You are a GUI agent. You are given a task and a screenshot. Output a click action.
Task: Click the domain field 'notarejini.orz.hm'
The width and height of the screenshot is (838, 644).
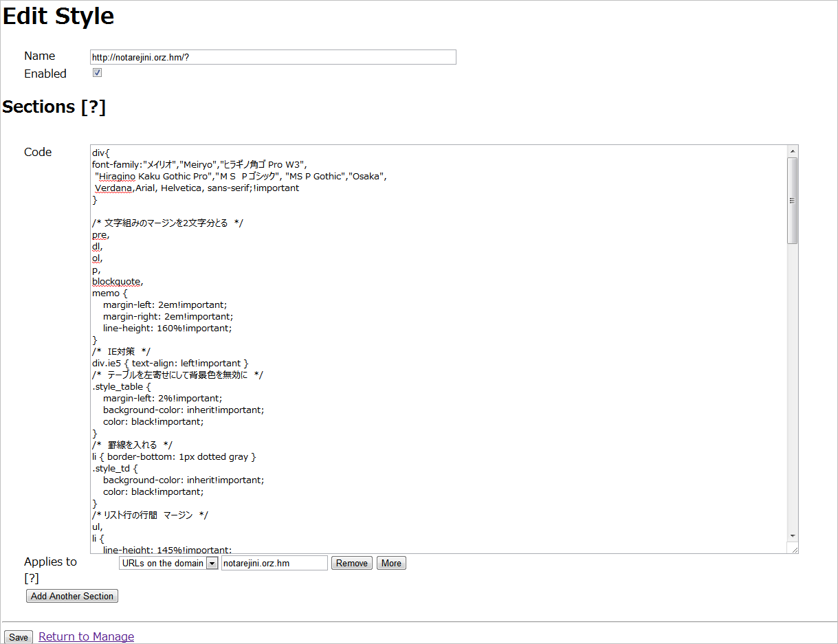click(x=274, y=563)
